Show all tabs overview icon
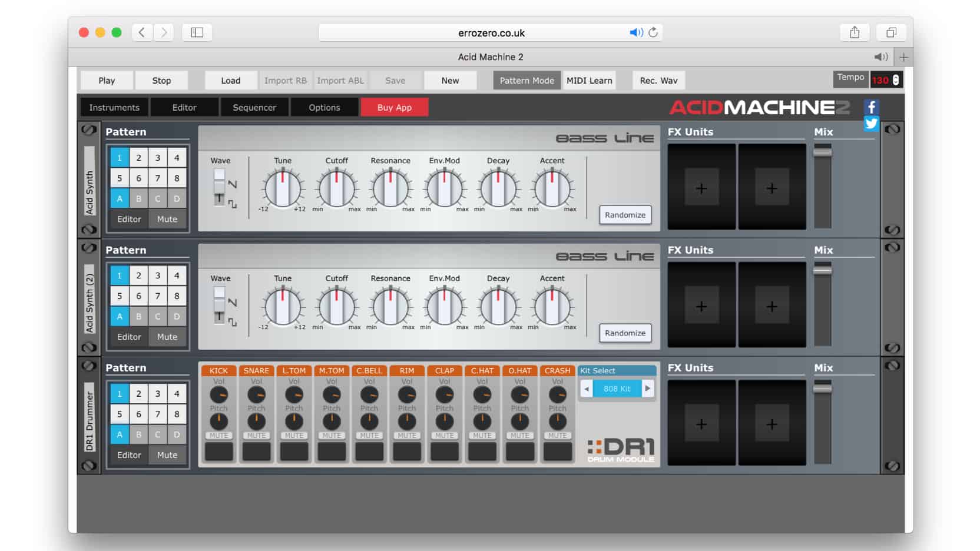 tap(891, 32)
